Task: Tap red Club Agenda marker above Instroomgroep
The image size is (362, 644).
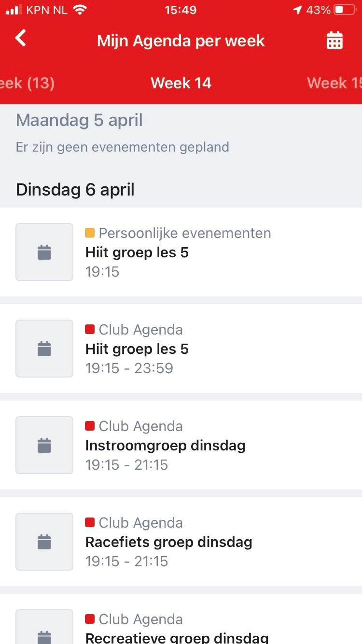Action: [x=90, y=426]
